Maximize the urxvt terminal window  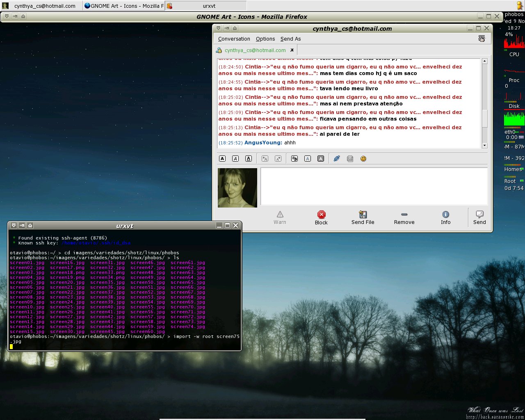(x=227, y=226)
